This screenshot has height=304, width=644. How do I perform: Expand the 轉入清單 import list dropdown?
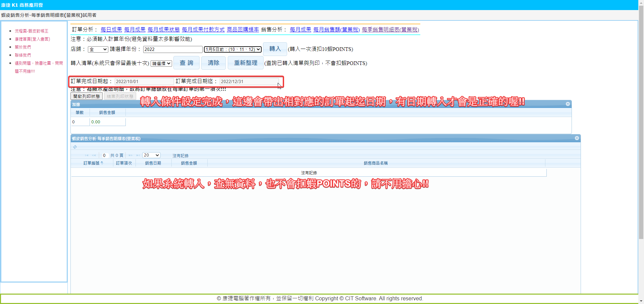161,63
